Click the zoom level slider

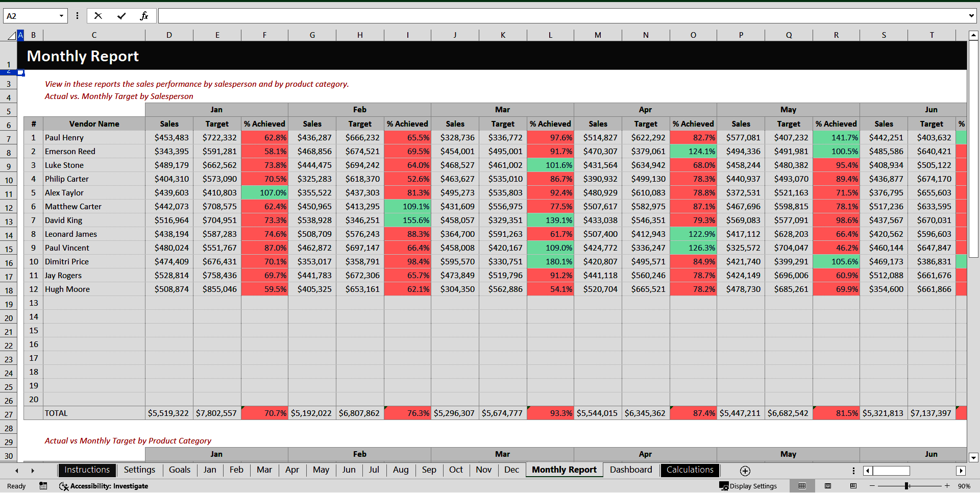[x=908, y=486]
